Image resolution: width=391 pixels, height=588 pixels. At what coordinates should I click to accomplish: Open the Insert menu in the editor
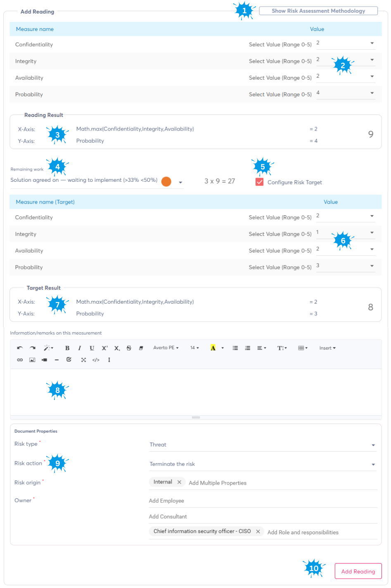pyautogui.click(x=327, y=348)
